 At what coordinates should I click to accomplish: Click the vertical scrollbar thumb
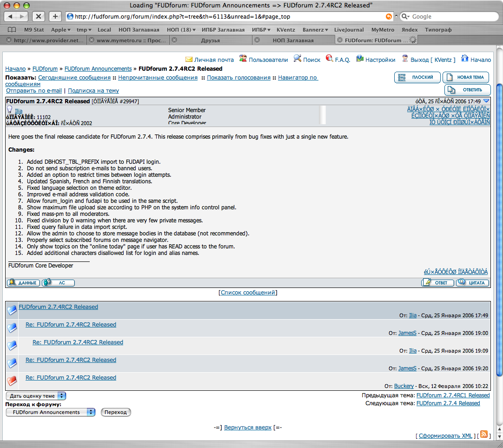[499, 229]
